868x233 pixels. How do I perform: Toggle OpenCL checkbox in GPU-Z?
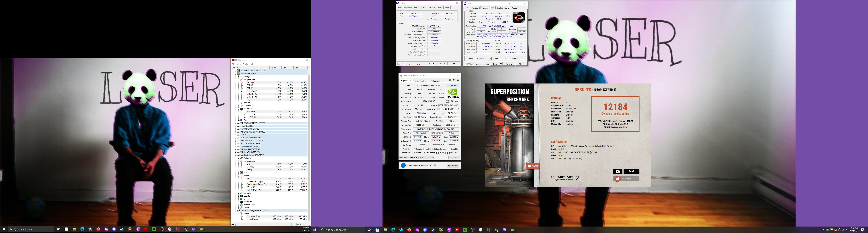414,149
